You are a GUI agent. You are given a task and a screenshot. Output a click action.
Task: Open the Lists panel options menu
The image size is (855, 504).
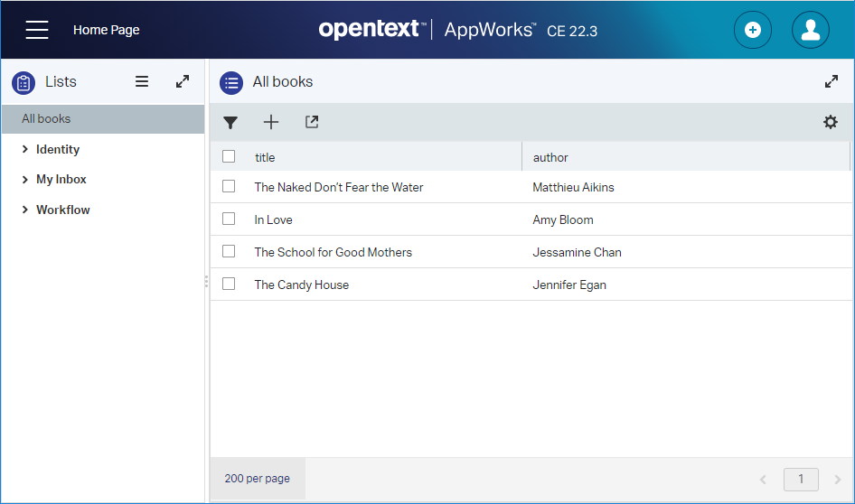(142, 81)
